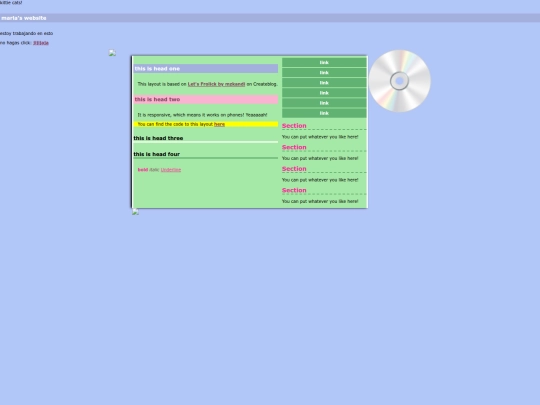Image resolution: width=540 pixels, height=405 pixels.
Task: Click the pink 'bold' word
Action: (x=143, y=170)
